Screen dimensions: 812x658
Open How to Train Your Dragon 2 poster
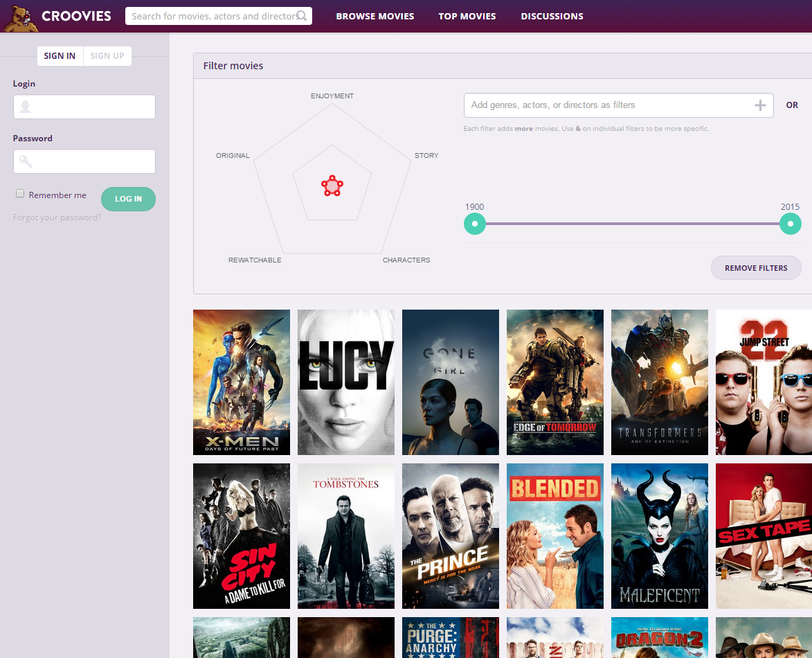[660, 638]
